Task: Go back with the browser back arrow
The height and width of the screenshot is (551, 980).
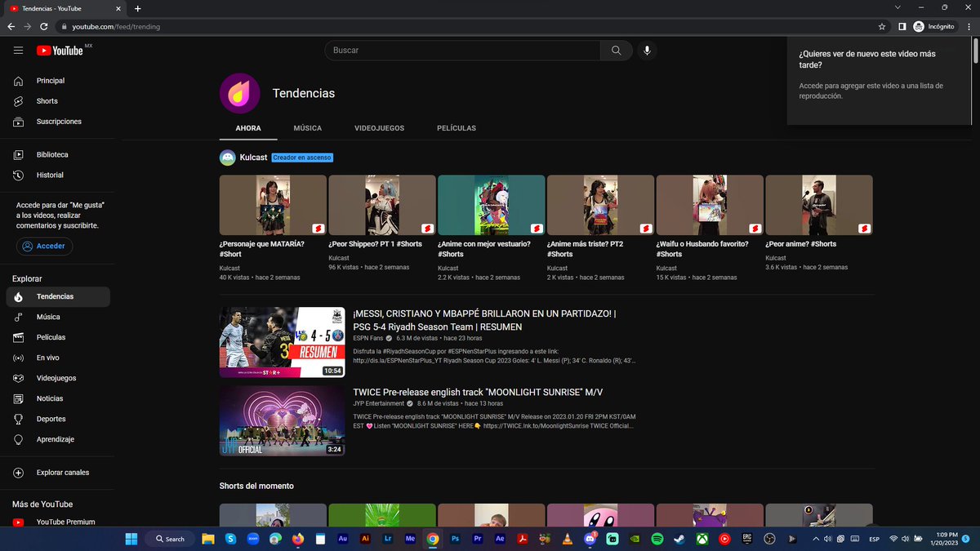Action: [11, 26]
